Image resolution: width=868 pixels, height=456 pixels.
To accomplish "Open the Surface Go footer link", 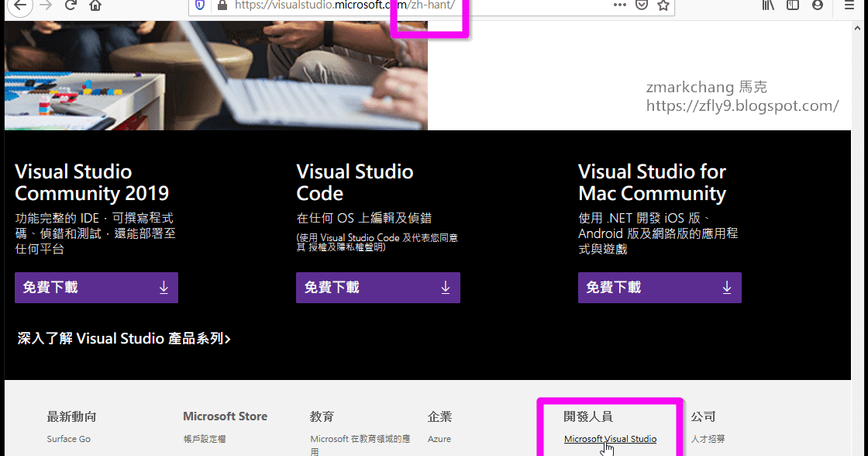I will 69,439.
